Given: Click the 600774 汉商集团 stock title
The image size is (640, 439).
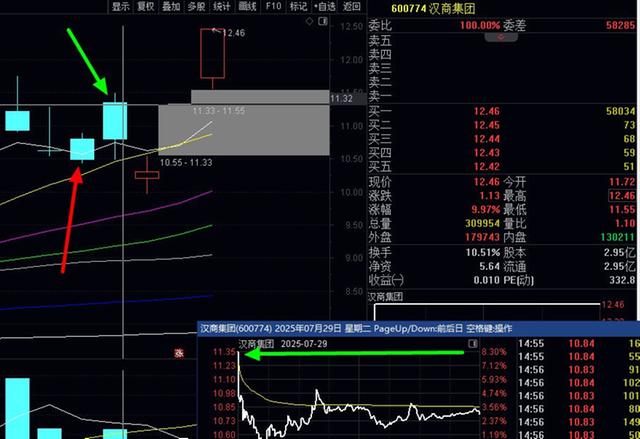Looking at the screenshot, I should point(433,9).
